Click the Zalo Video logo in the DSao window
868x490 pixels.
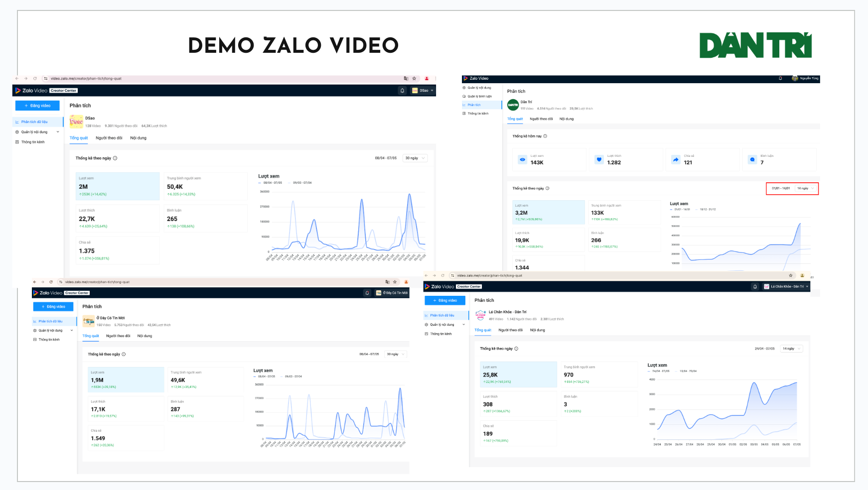(x=31, y=91)
